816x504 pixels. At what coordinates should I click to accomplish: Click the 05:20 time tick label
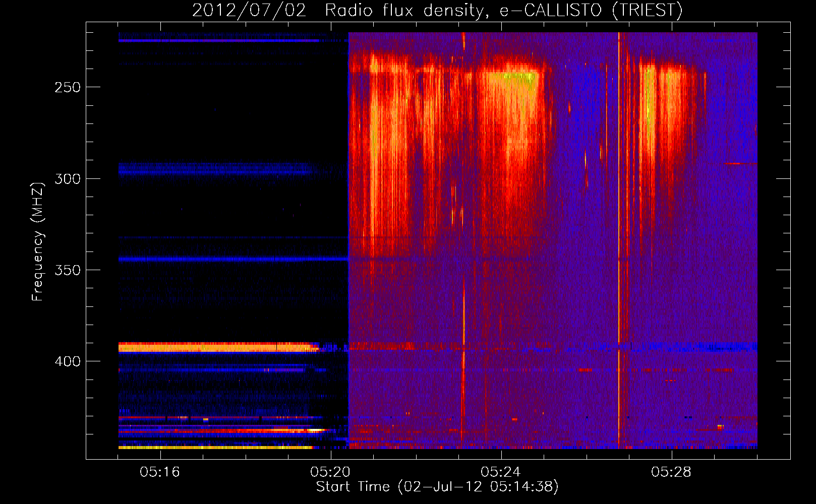pyautogui.click(x=330, y=472)
